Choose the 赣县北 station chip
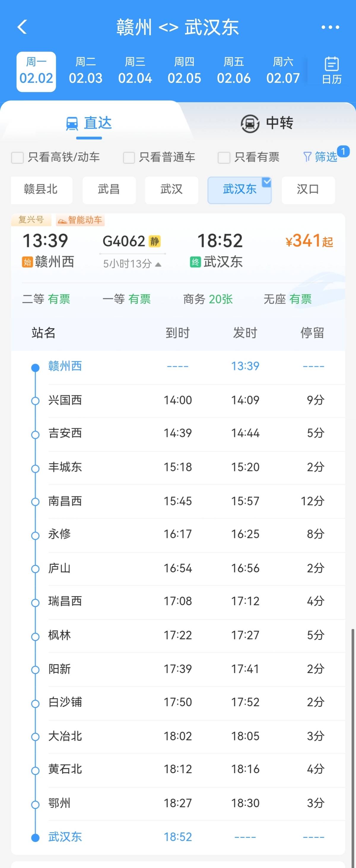This screenshot has width=356, height=868. click(x=41, y=190)
